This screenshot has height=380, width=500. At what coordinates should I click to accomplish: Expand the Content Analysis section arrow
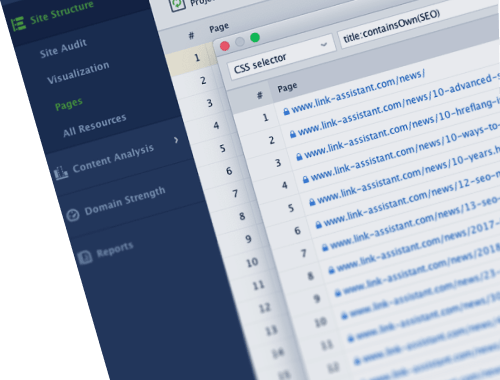click(176, 140)
